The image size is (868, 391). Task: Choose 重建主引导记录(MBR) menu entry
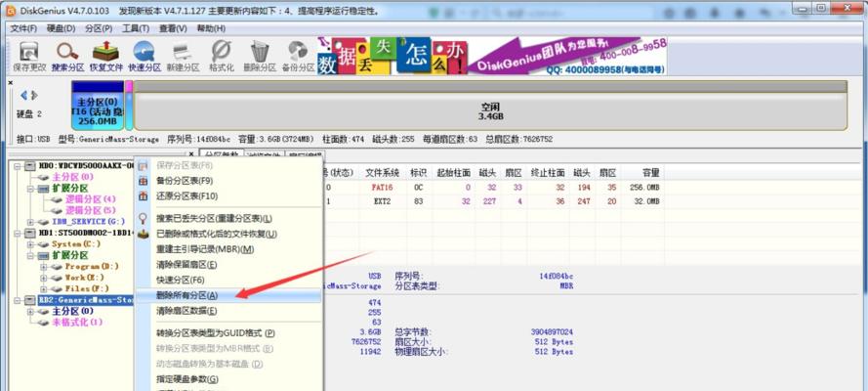pos(228,249)
